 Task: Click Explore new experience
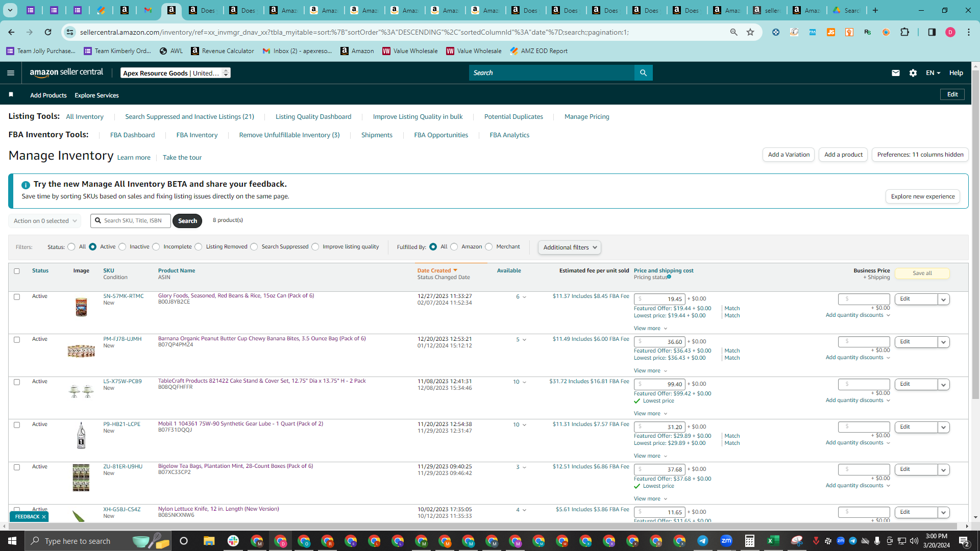click(x=923, y=196)
